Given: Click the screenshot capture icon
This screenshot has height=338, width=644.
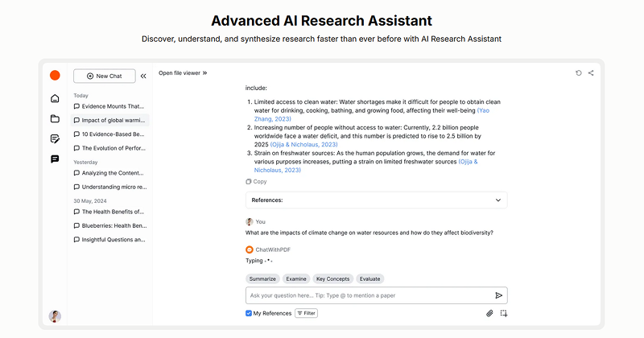Looking at the screenshot, I should (504, 313).
